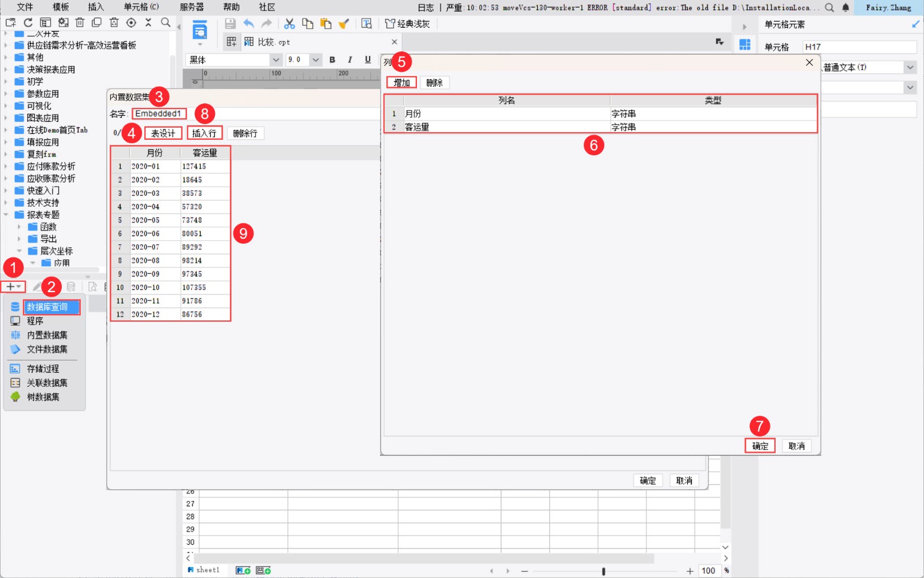Image resolution: width=924 pixels, height=578 pixels.
Task: Click 增加 button in the column dialog
Action: tap(401, 83)
